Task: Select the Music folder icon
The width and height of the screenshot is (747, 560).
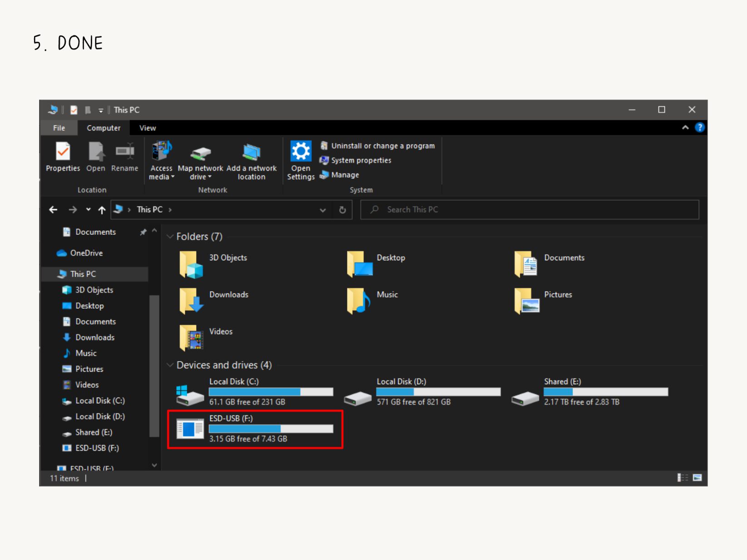Action: tap(359, 301)
